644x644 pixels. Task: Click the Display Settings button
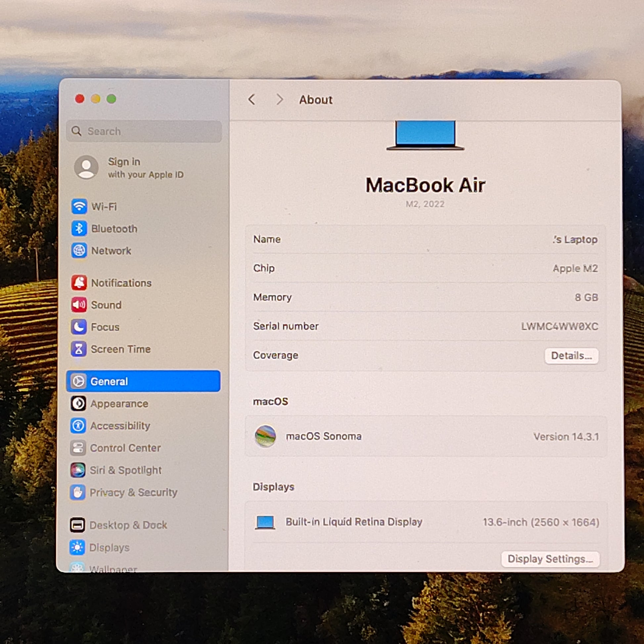tap(550, 559)
